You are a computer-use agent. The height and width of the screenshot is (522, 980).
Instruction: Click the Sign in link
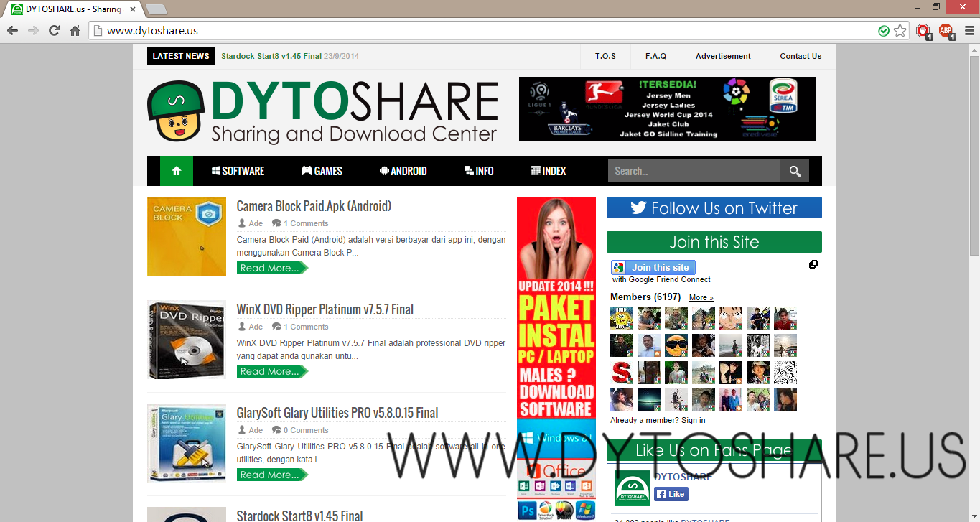point(694,420)
